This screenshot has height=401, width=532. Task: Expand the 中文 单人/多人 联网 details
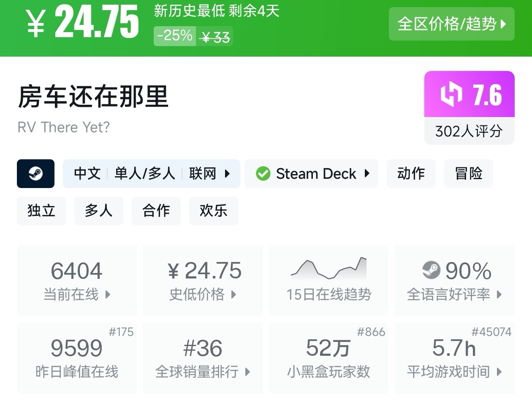[151, 174]
